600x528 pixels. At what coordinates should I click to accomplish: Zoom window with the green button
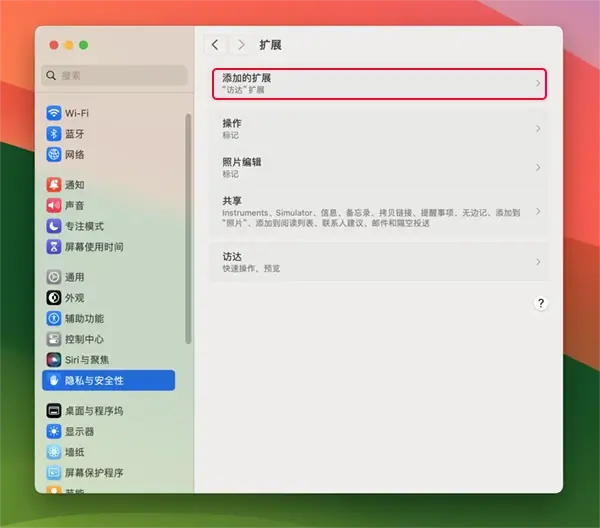(83, 45)
